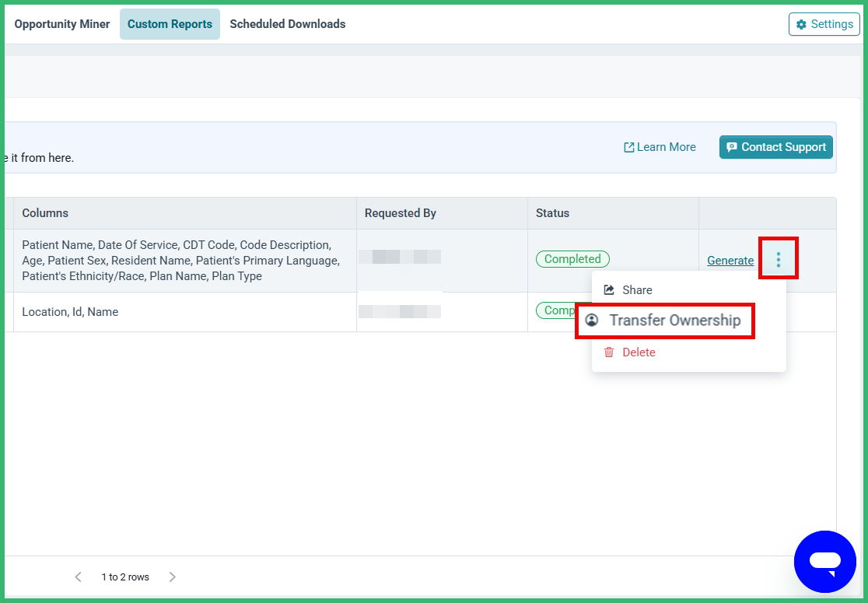Open the Learn More link
The height and width of the screenshot is (603, 868).
pos(665,146)
